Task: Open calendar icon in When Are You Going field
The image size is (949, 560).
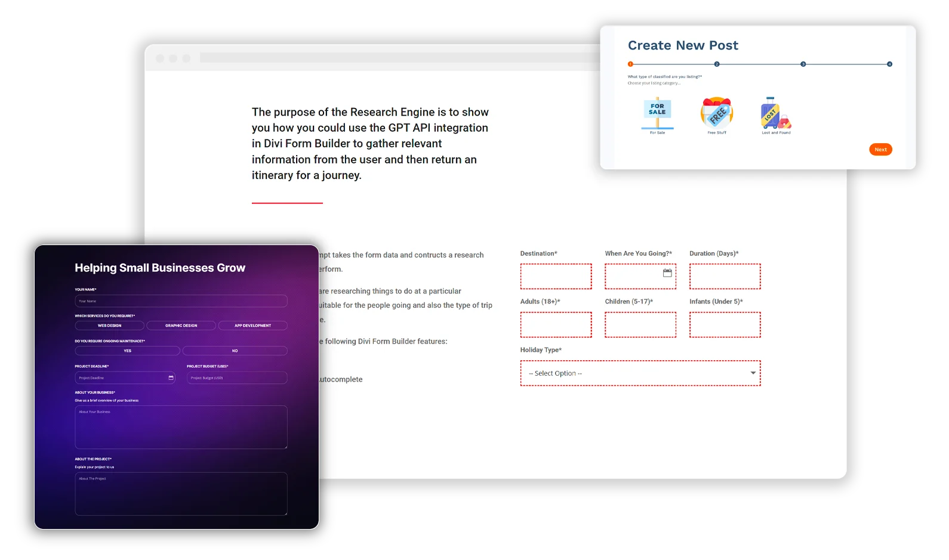Action: pos(667,273)
